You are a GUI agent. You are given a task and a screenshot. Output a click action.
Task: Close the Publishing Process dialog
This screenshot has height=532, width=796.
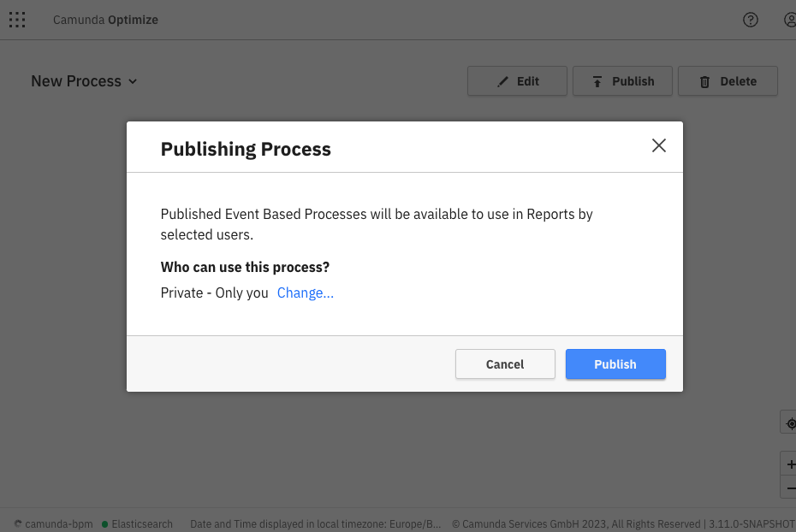pyautogui.click(x=659, y=145)
